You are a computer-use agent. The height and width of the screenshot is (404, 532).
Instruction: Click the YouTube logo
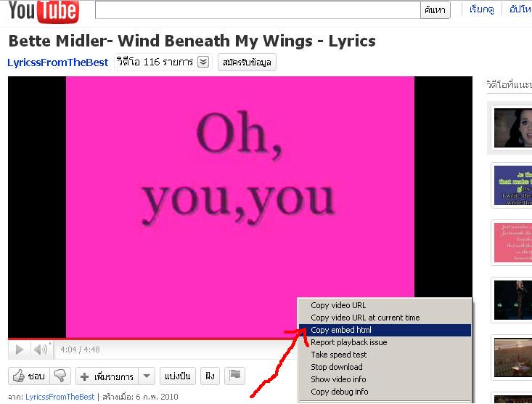tap(44, 11)
